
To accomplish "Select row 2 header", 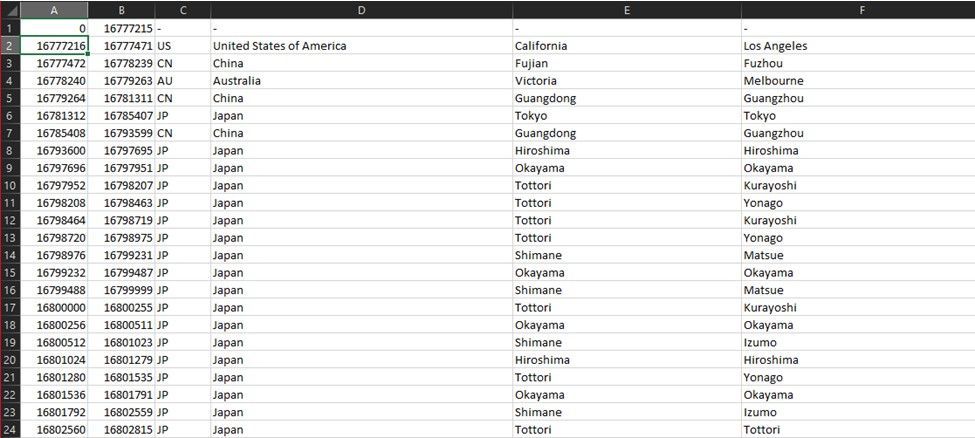I will [x=10, y=45].
